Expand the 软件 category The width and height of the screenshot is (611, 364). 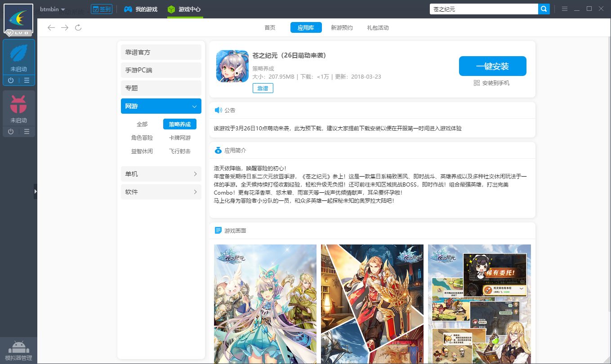[x=161, y=192]
